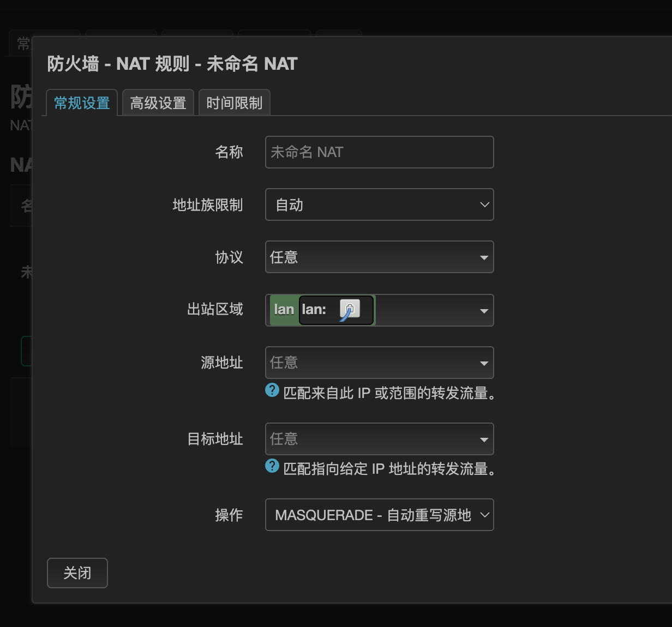The image size is (672, 627).
Task: Switch to the 高级设置 tab
Action: click(x=158, y=103)
